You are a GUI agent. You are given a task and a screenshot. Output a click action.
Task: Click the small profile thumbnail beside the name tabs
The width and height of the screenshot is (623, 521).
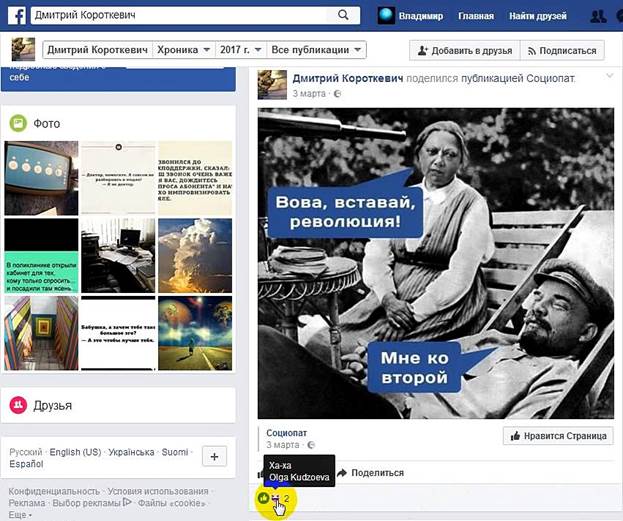(23, 50)
